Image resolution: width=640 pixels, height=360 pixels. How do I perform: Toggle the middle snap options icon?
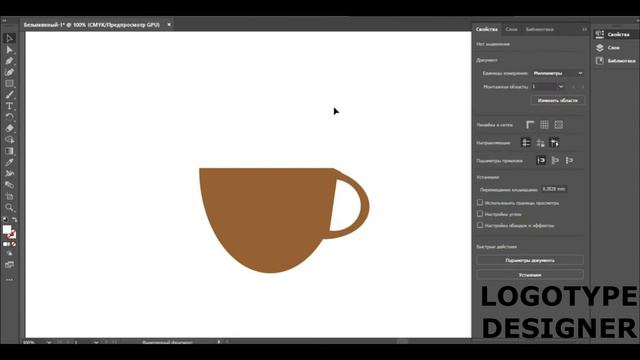[555, 160]
